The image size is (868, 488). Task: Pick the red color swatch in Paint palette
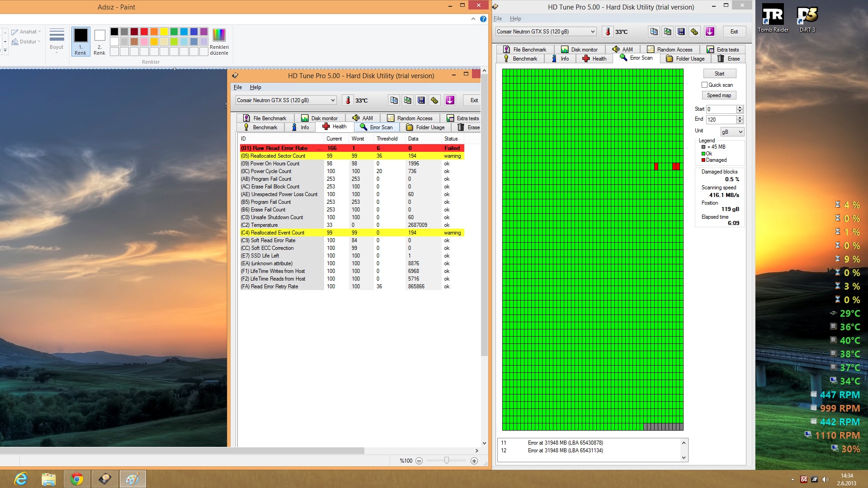tap(144, 32)
